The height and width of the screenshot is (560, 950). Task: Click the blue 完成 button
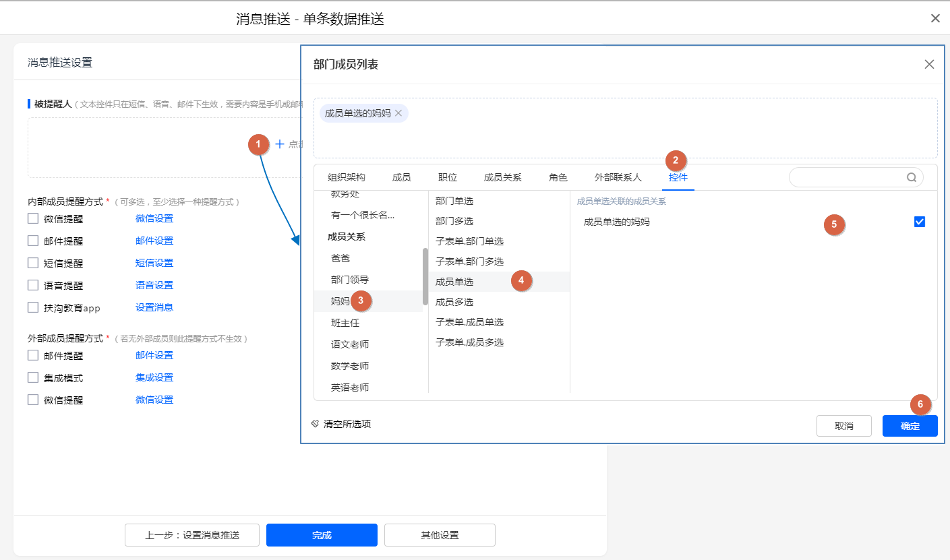(x=322, y=535)
